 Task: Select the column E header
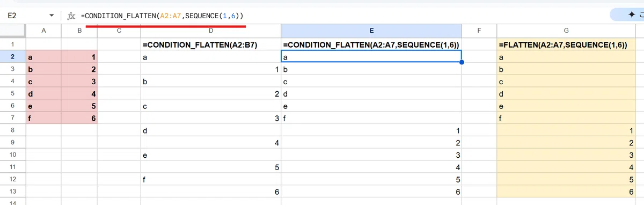coord(371,31)
